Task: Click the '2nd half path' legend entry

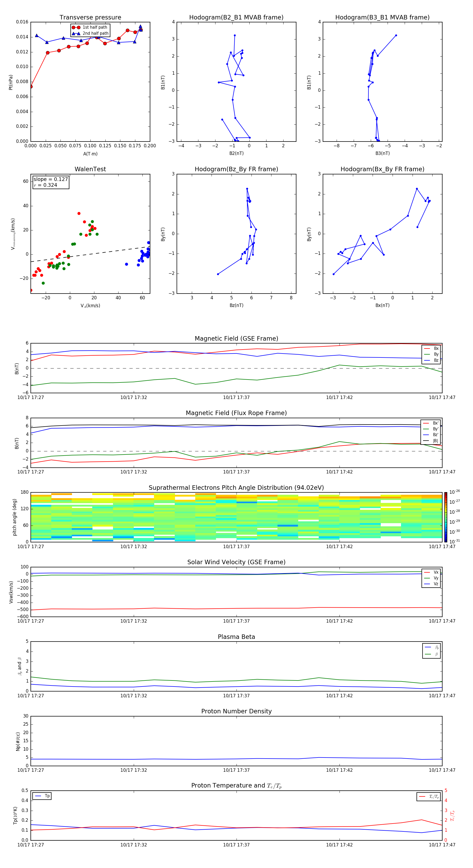Action: (x=90, y=33)
